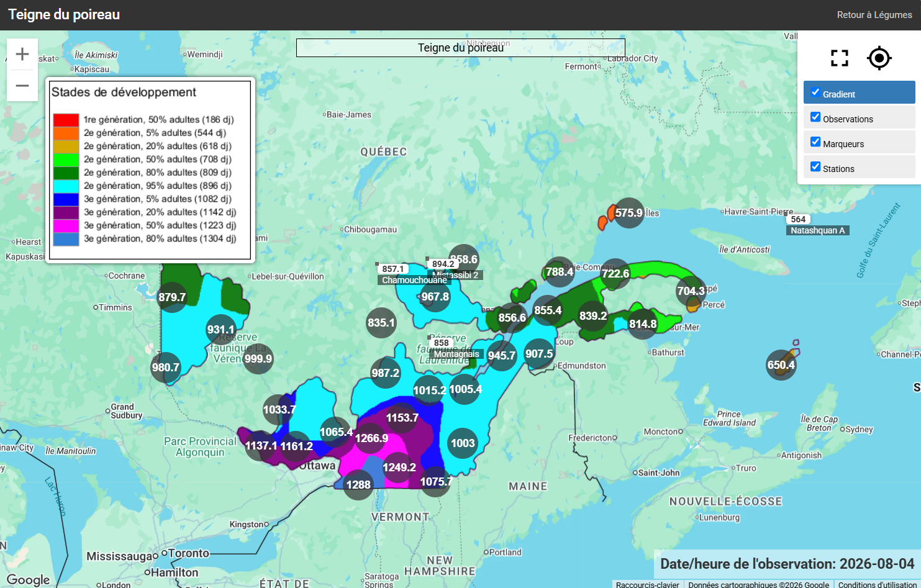Click the 'Stades de développement' legend title
Viewport: 921px width, 588px height.
[124, 93]
